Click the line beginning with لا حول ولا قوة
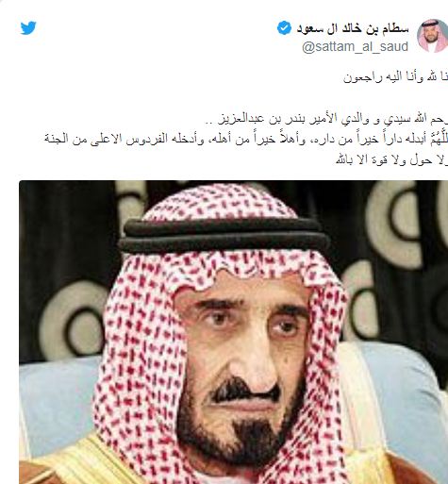Screen dimensions: 448x484 click(x=392, y=160)
